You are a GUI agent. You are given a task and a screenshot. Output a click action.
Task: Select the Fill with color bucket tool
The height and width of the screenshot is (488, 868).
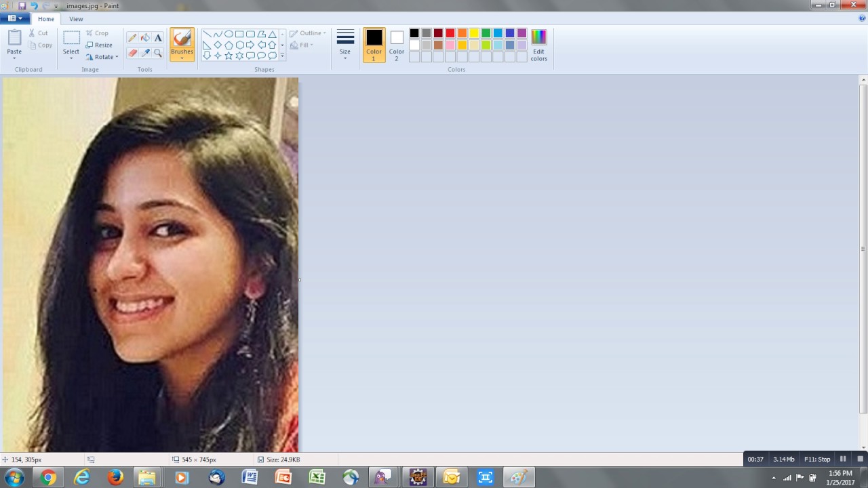(x=145, y=38)
